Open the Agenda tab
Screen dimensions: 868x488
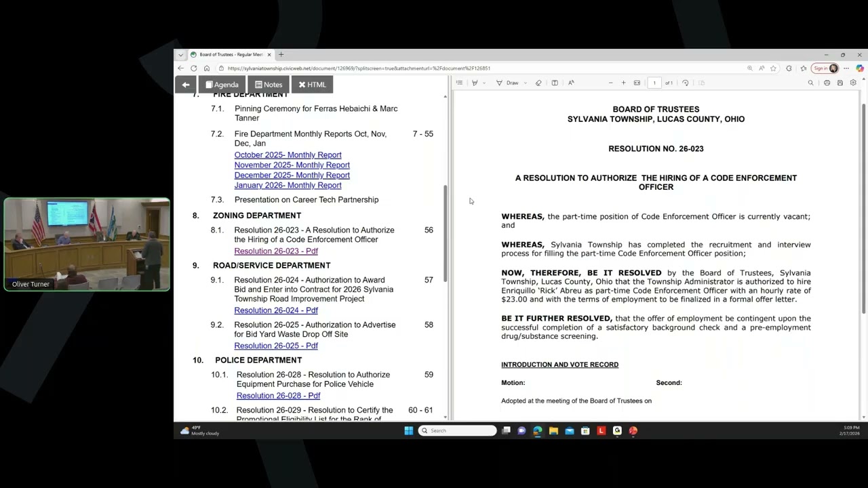[x=222, y=85]
